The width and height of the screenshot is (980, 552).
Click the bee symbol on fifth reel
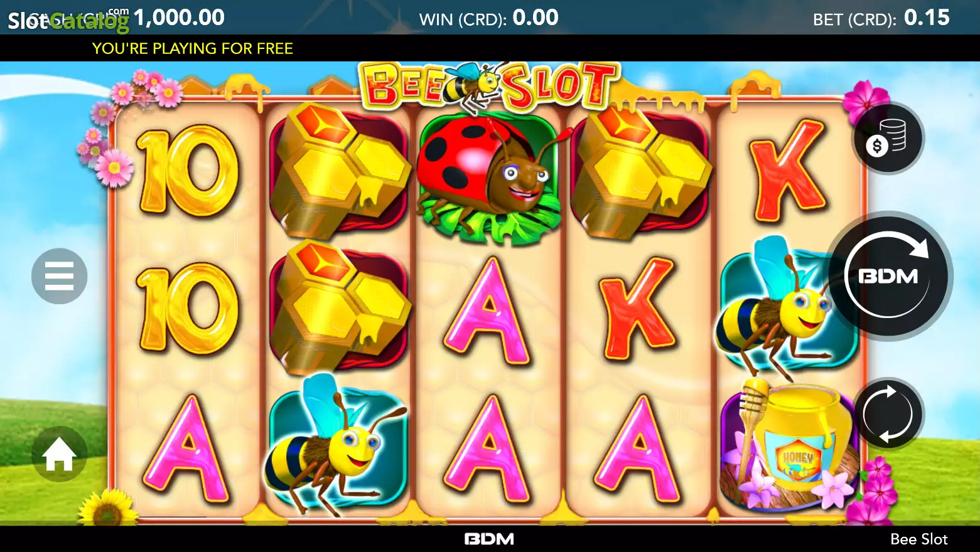coord(785,307)
